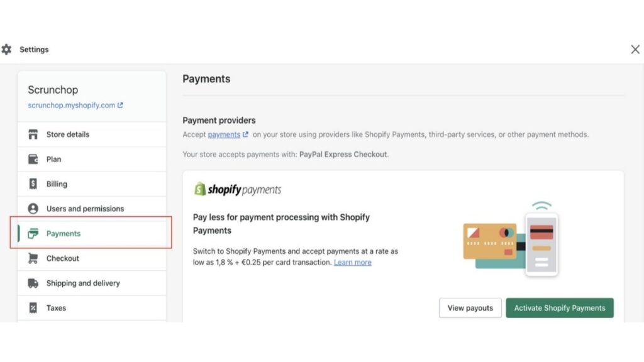This screenshot has height=362, width=644.
Task: Close the Settings panel
Action: 635,49
